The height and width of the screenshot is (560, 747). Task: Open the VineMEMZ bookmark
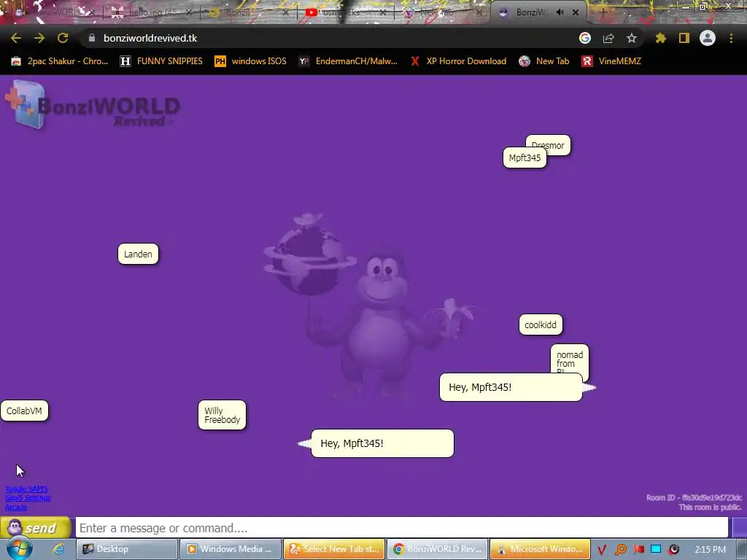pos(611,61)
